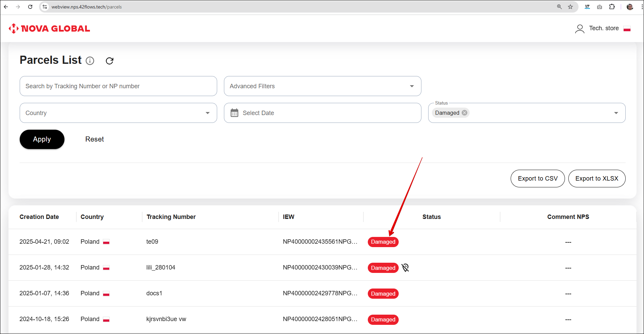Viewport: 644px width, 334px height.
Task: Open browser extensions puzzle icon
Action: tap(612, 7)
